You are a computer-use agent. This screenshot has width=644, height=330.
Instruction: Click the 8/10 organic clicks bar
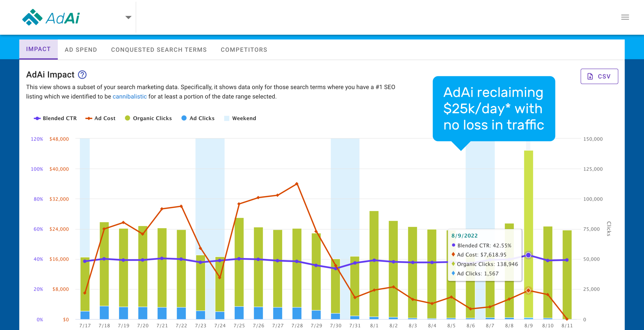click(548, 272)
